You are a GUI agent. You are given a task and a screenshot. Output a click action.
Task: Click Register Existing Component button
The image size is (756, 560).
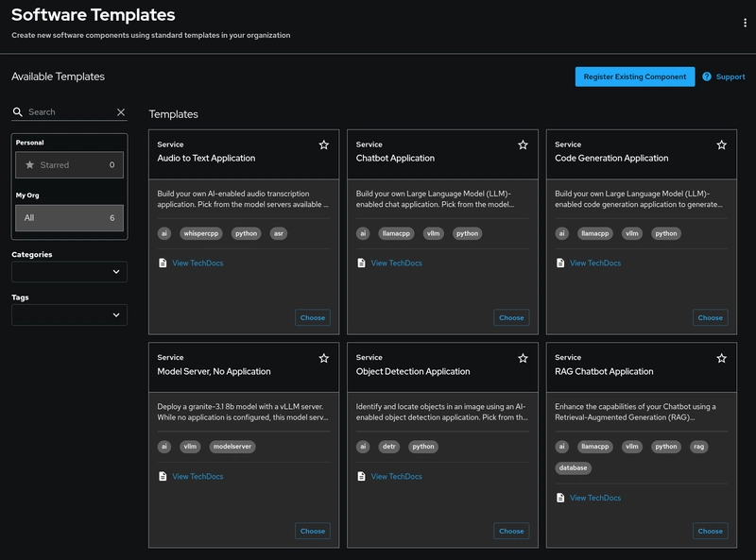pyautogui.click(x=634, y=76)
